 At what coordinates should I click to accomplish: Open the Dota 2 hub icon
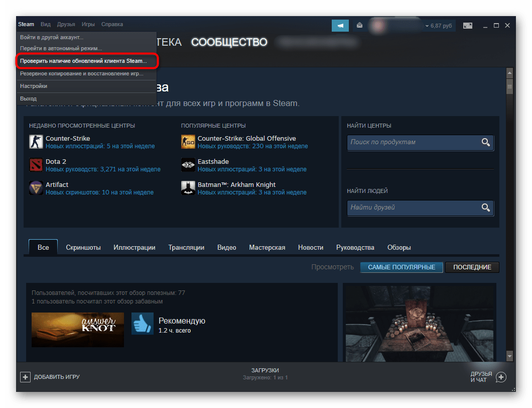pyautogui.click(x=36, y=165)
